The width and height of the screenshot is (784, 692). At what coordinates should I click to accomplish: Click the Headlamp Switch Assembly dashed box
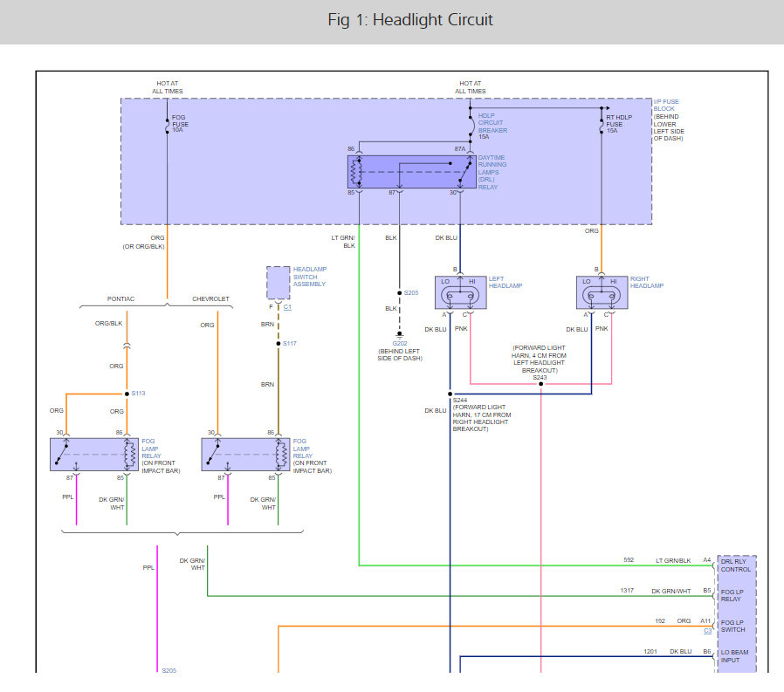click(x=278, y=283)
